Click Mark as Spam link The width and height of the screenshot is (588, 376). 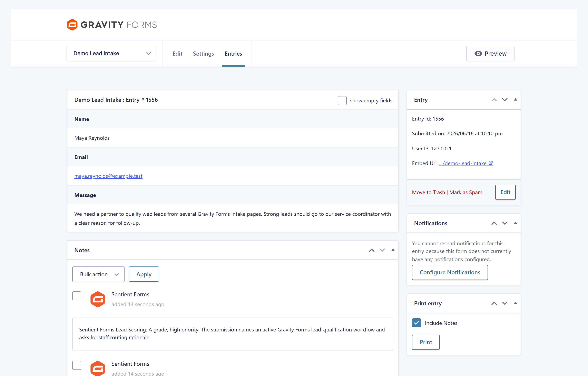point(466,192)
